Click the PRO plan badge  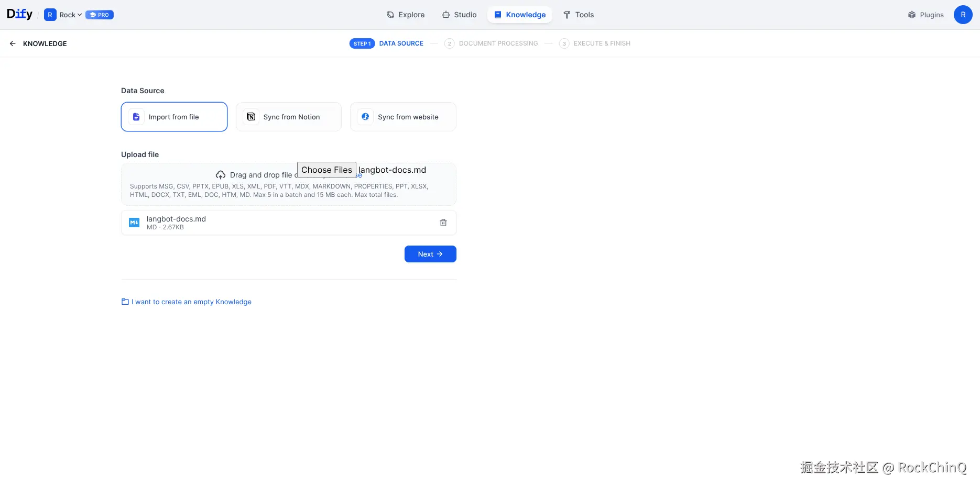point(100,15)
